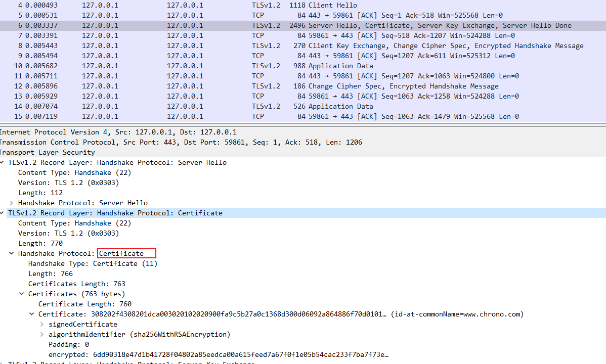
Task: Select packet 6 Server Hello, Certificate row
Action: click(x=304, y=25)
